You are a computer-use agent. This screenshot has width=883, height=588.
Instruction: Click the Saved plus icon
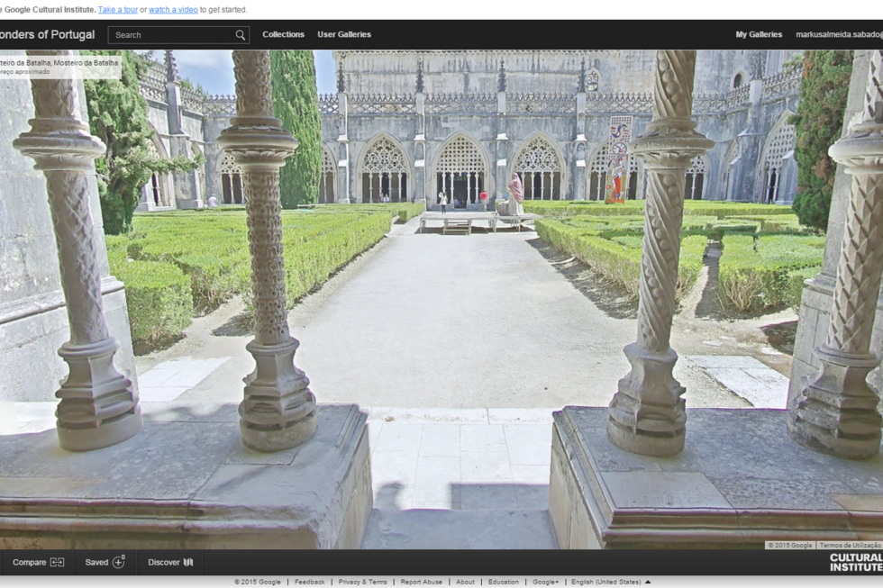tap(119, 562)
